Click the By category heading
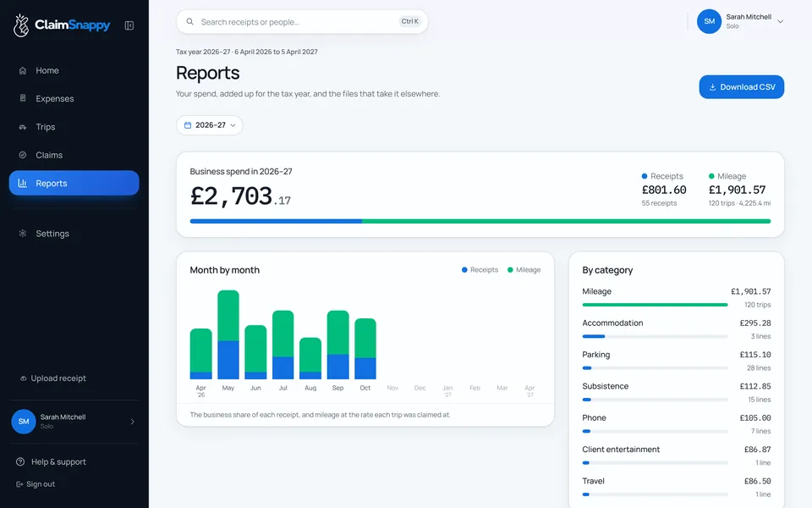This screenshot has height=508, width=812. pyautogui.click(x=607, y=270)
